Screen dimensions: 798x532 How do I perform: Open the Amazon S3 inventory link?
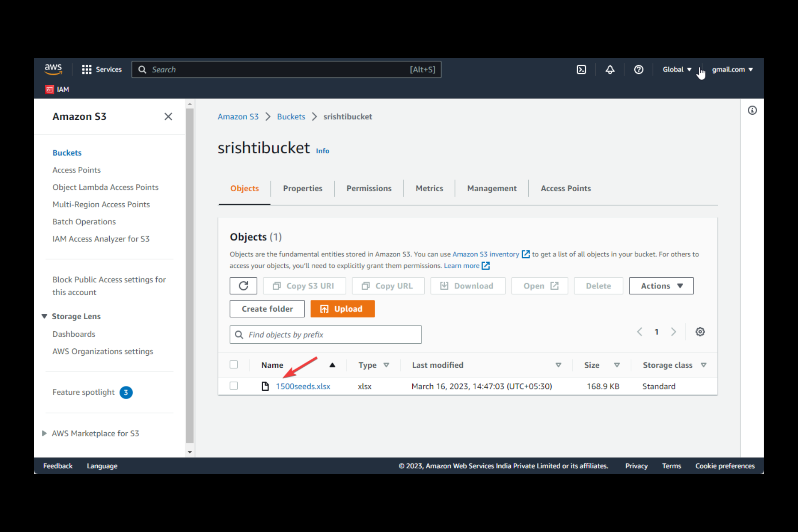(485, 254)
